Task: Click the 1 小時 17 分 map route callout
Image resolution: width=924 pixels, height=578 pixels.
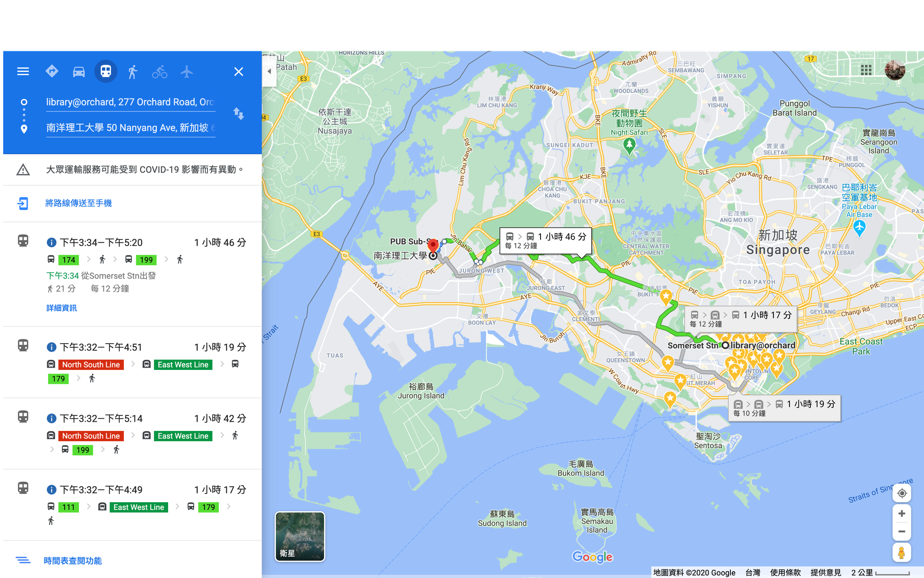Action: (x=741, y=319)
